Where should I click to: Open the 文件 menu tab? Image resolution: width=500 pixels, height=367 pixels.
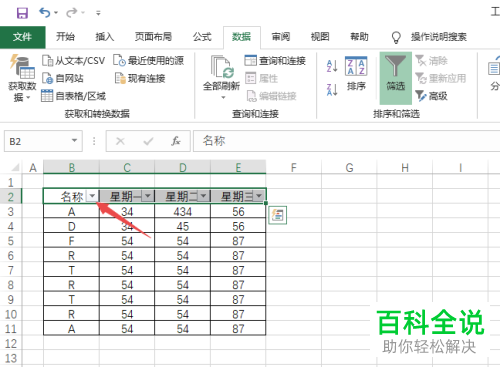(22, 37)
